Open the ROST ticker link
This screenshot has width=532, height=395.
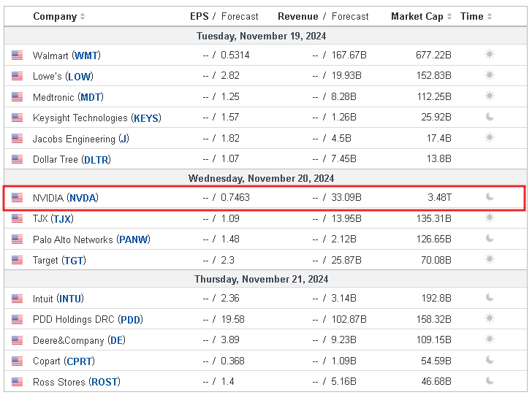click(x=104, y=382)
